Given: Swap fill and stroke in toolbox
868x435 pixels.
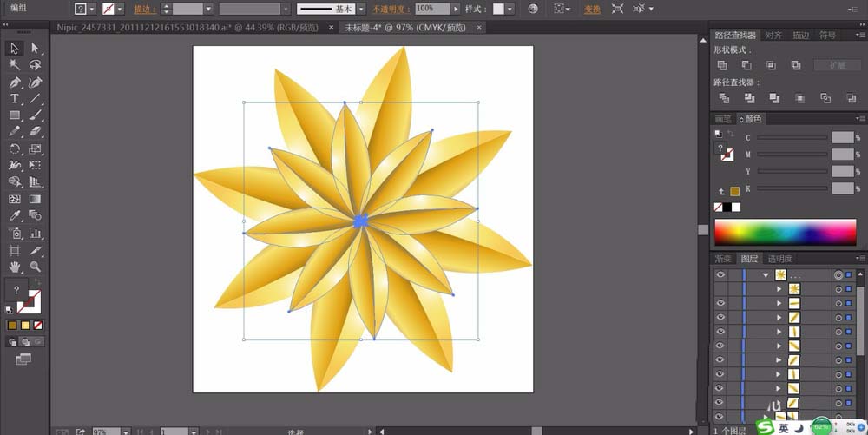Looking at the screenshot, I should pos(38,283).
